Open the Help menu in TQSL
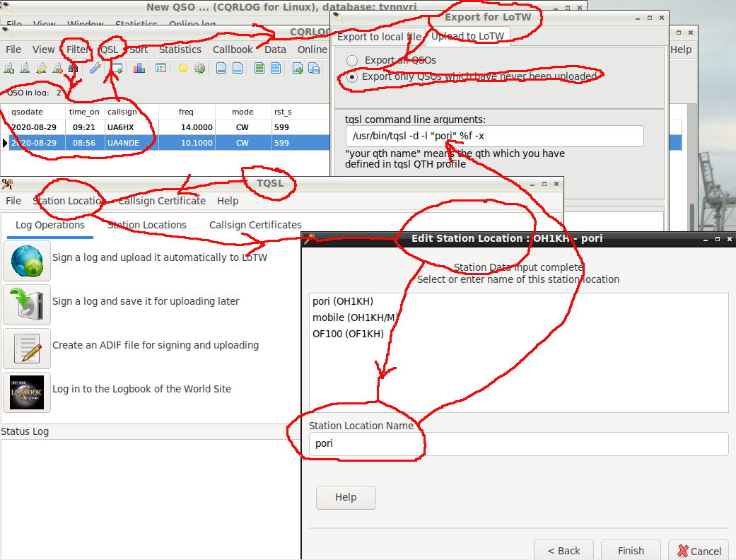The height and width of the screenshot is (560, 736). 228,201
